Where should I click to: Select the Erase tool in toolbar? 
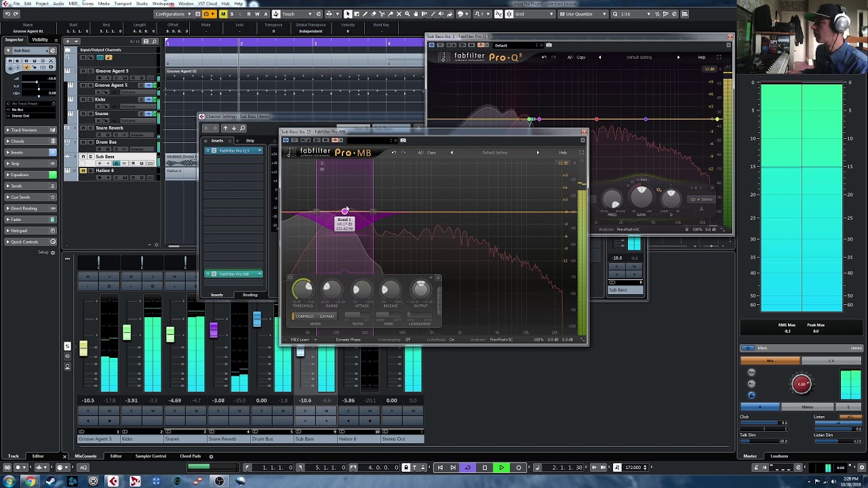[x=374, y=14]
